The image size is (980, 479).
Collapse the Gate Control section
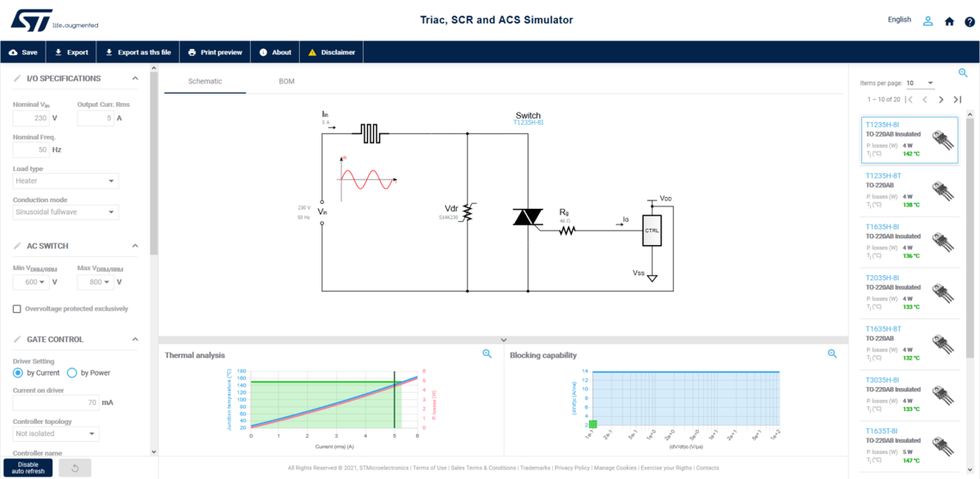pyautogui.click(x=135, y=340)
